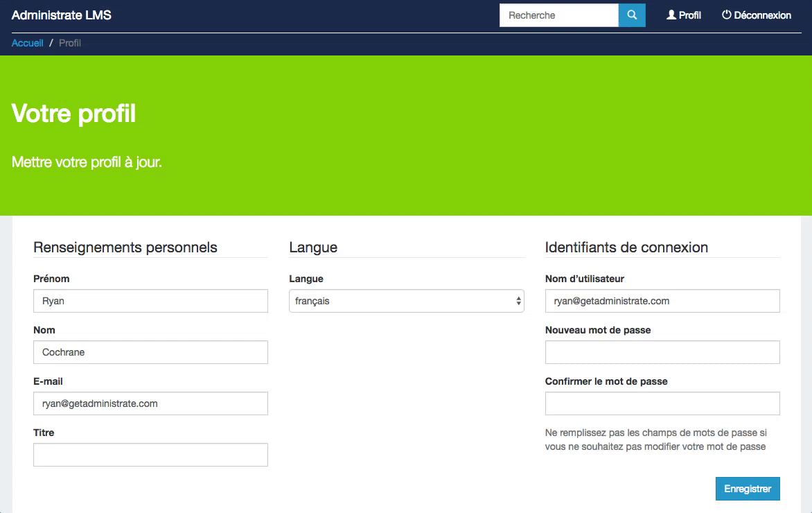
Task: Click Déconnexion to log out
Action: point(756,15)
